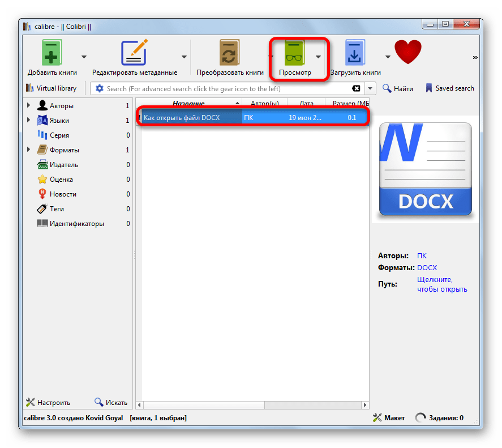The image size is (502, 448).
Task: Click calibre 3.0 создано Kovid Goyal status text
Action: point(74,418)
